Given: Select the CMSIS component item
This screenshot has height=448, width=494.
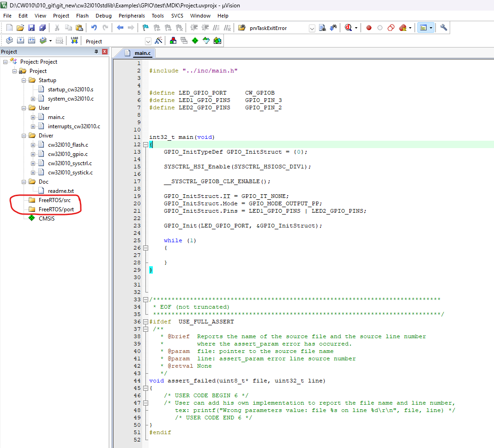Looking at the screenshot, I should tap(47, 219).
